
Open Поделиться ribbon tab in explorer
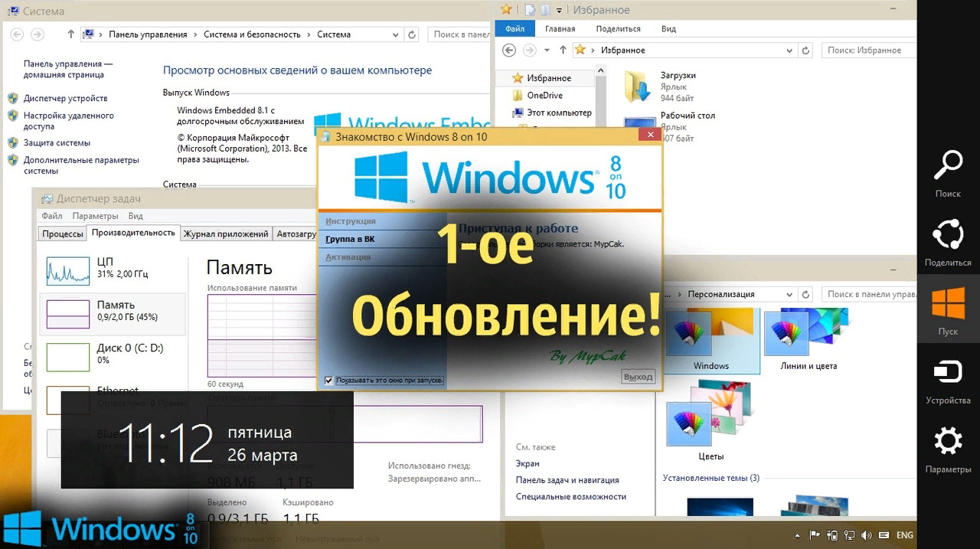(x=618, y=29)
